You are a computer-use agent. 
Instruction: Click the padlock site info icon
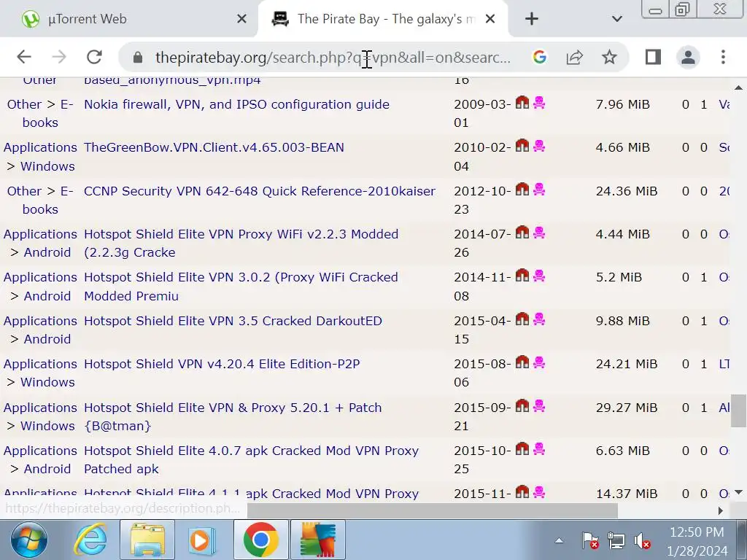[x=138, y=58]
